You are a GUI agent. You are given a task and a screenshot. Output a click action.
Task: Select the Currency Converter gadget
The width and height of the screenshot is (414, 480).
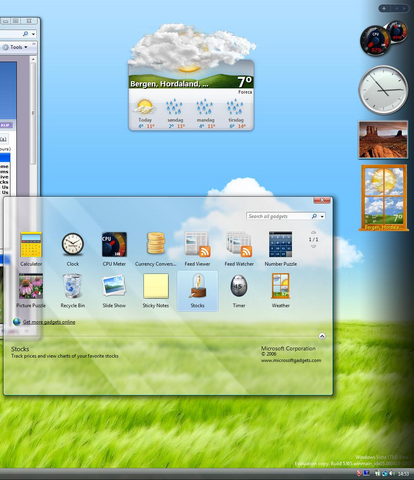pyautogui.click(x=156, y=249)
